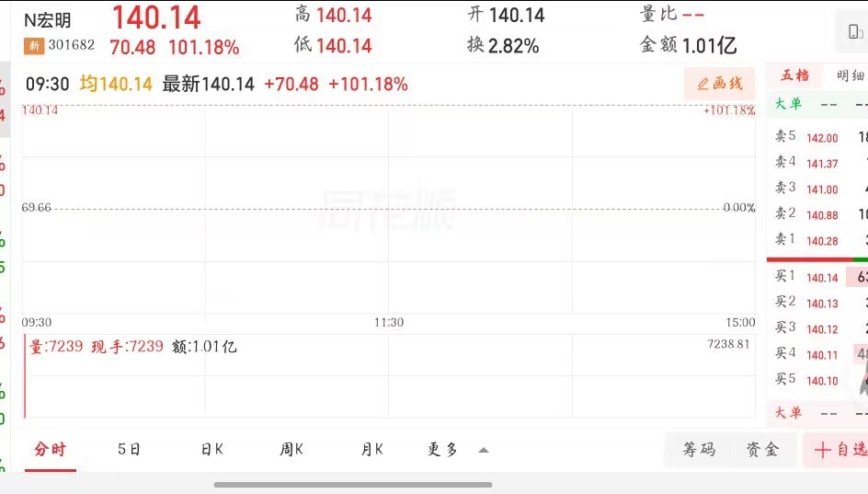
Task: Switch to the 分时 chart tab
Action: (x=51, y=450)
